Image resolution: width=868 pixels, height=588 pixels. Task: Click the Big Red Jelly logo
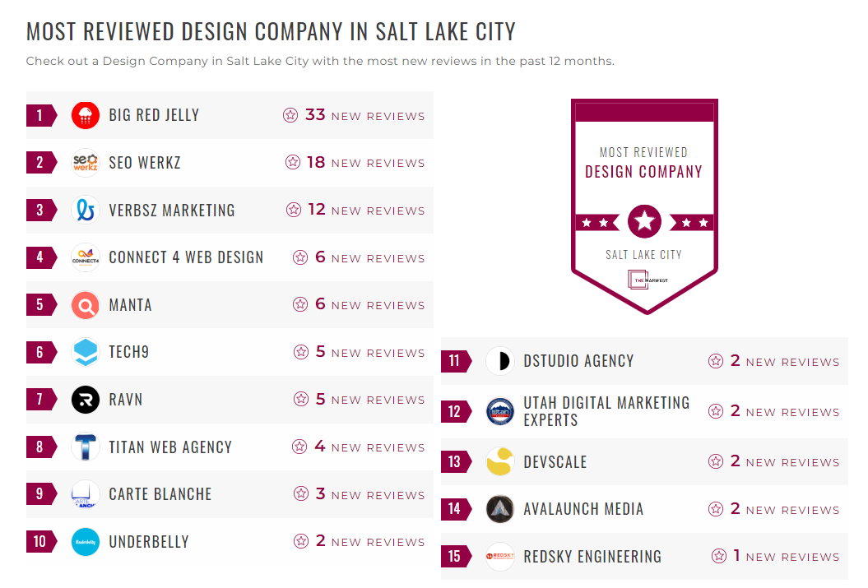point(85,114)
